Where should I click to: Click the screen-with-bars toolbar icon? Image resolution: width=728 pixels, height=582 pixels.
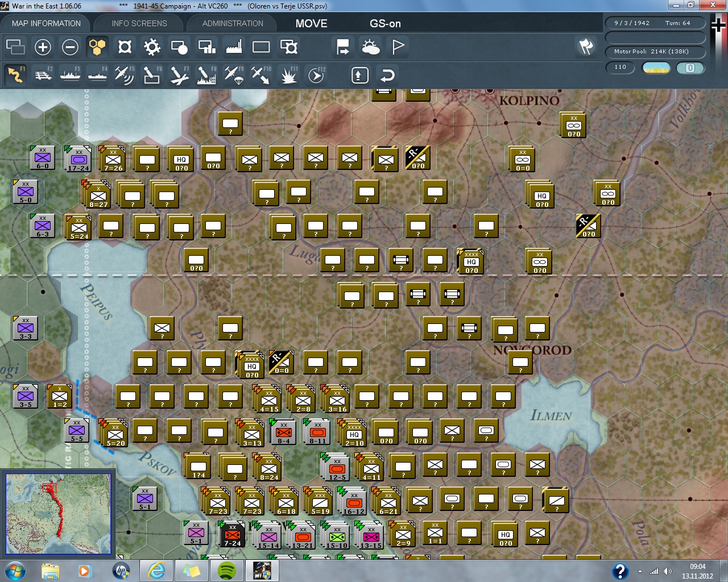tap(206, 47)
